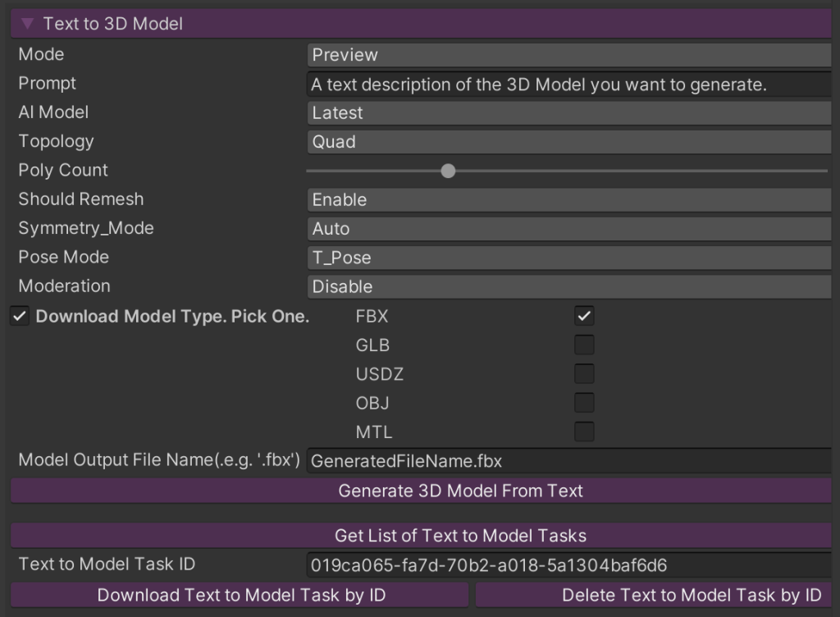840x617 pixels.
Task: Click the Prompt text field
Action: click(x=569, y=84)
